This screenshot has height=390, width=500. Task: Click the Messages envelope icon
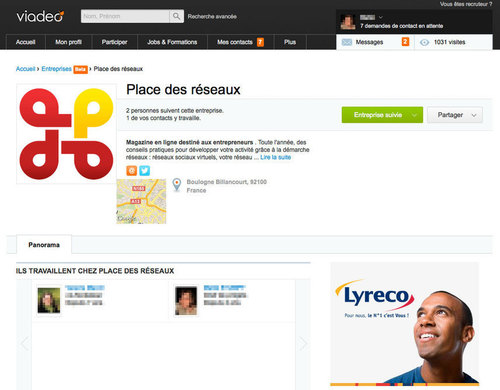347,42
